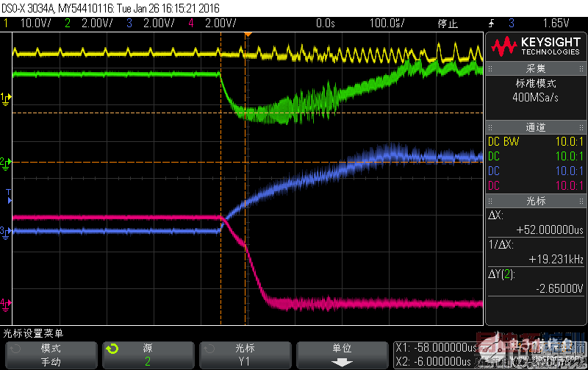Click the left grip dots on 采集 header
Image resolution: width=588 pixels, height=370 pixels.
(x=490, y=68)
